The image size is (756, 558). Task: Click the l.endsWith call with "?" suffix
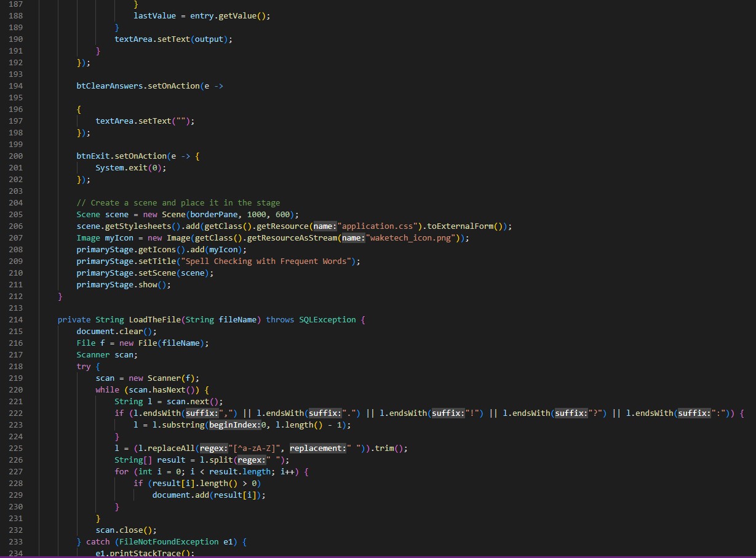(x=555, y=413)
